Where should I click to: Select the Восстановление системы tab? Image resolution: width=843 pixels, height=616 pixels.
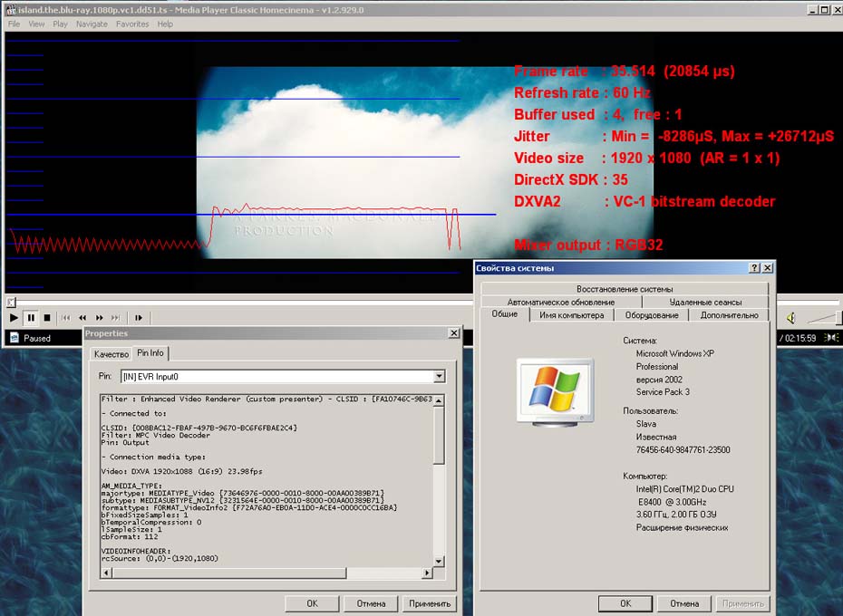[x=624, y=289]
